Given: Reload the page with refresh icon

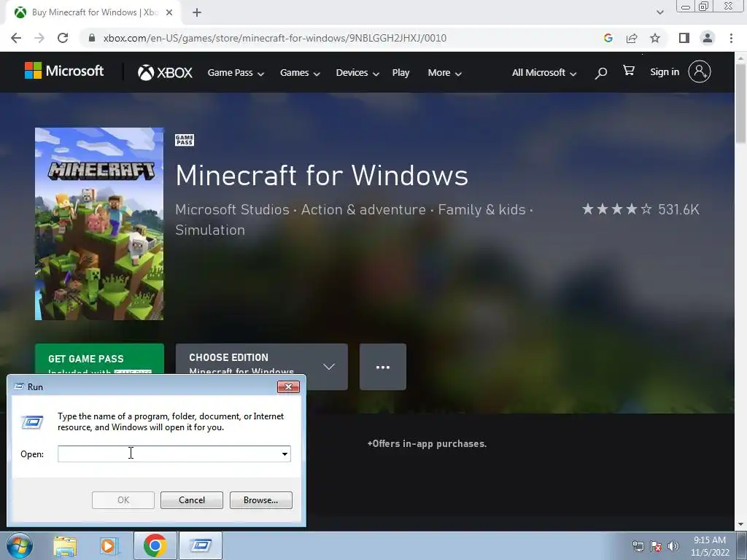Looking at the screenshot, I should (63, 38).
